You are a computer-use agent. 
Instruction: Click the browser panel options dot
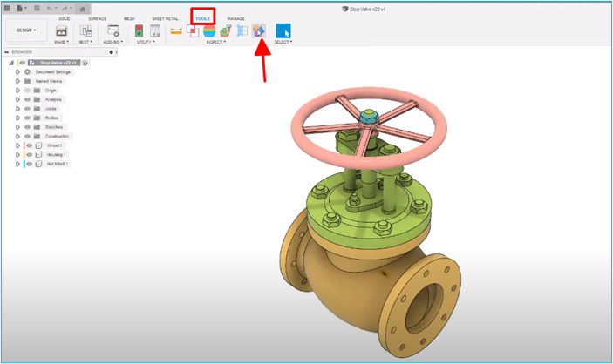112,52
